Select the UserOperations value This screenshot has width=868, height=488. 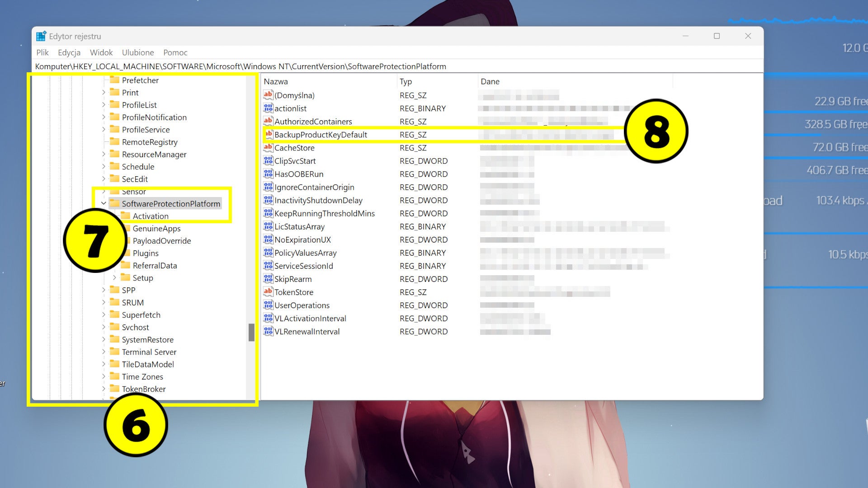click(302, 305)
